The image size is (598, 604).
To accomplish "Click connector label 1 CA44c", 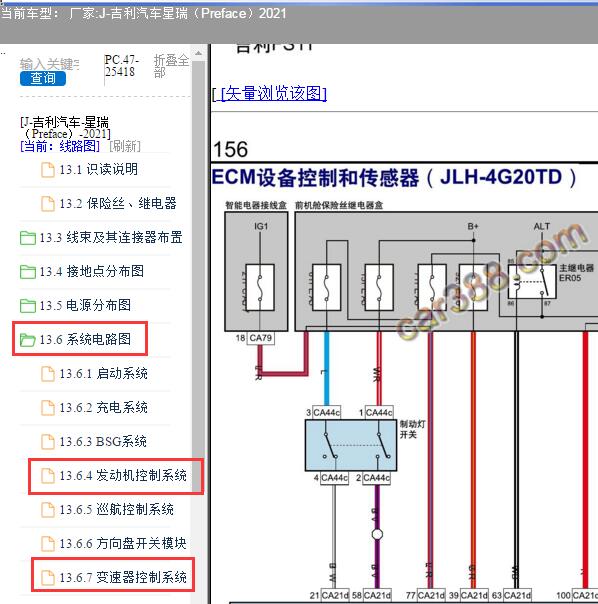I will (x=376, y=413).
